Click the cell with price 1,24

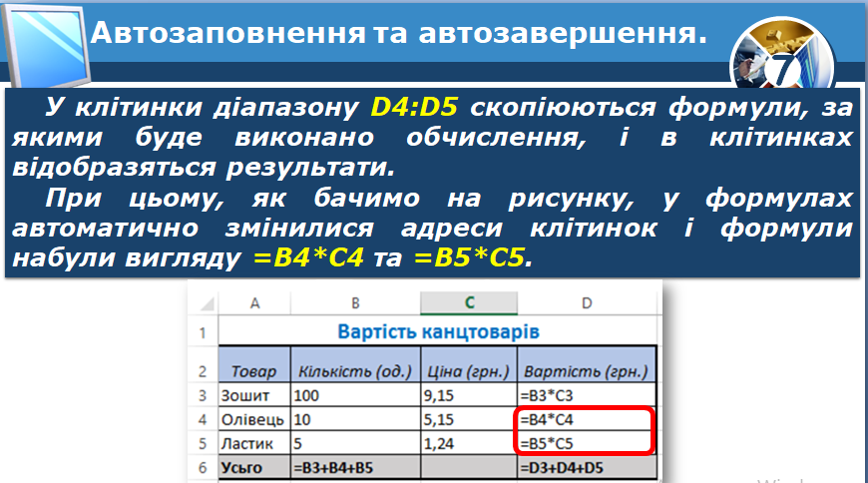click(x=469, y=444)
